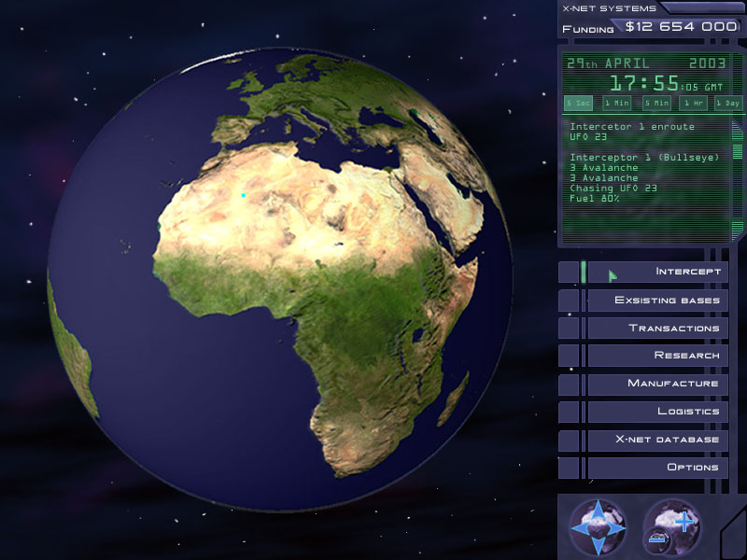Zoom in on the globe with plus
747x560 pixels.
coord(684,522)
